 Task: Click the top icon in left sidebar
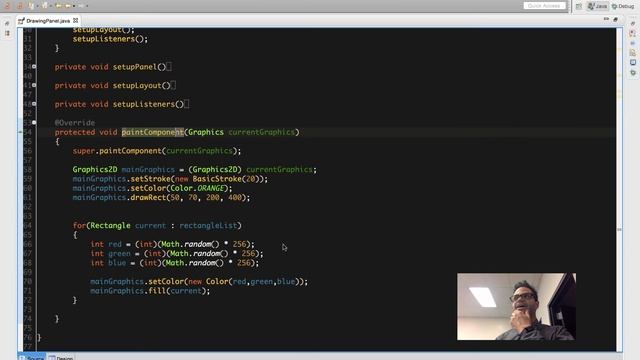tap(7, 23)
